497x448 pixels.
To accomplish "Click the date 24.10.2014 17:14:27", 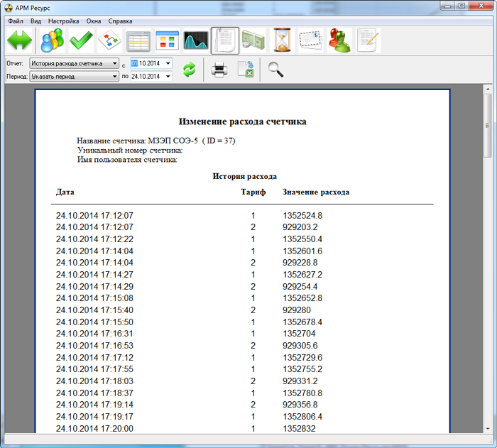I will pyautogui.click(x=94, y=275).
